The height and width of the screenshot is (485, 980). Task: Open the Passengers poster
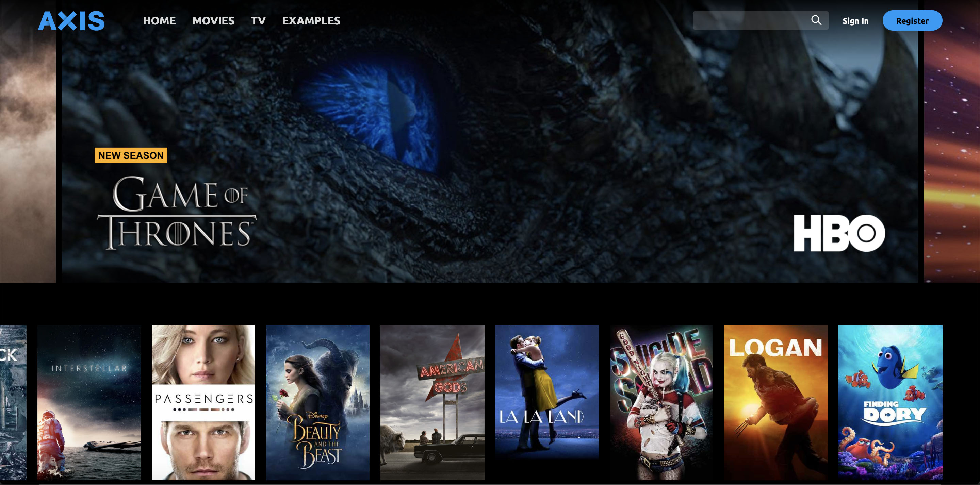(203, 402)
